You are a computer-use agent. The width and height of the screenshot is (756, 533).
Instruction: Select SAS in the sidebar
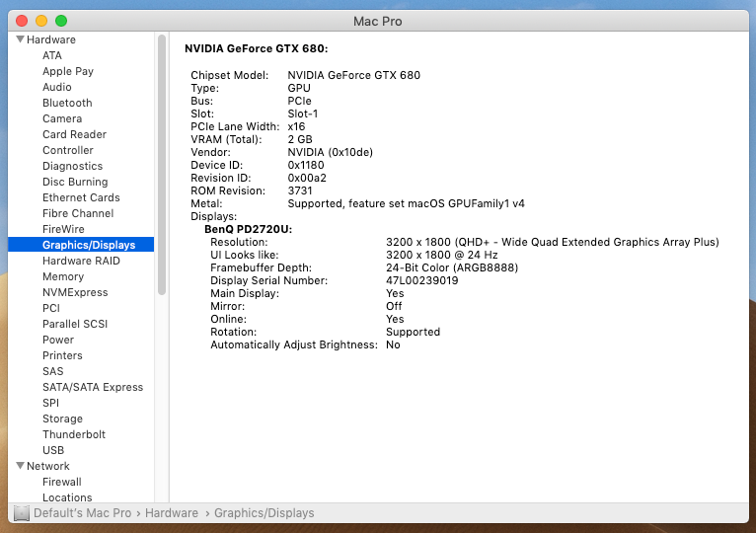pyautogui.click(x=53, y=371)
